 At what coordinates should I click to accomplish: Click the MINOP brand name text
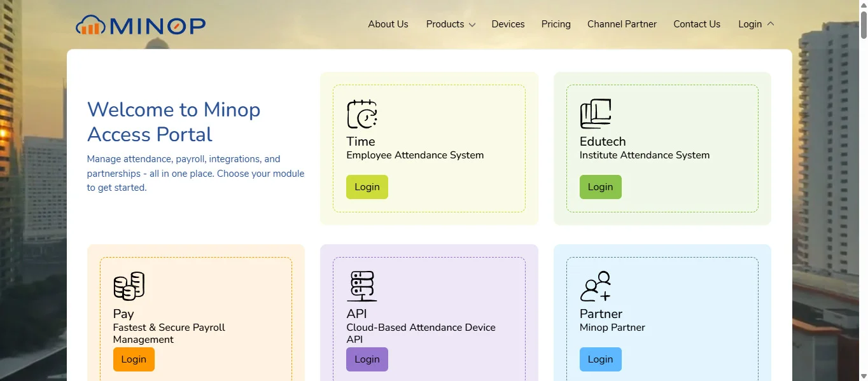pos(158,25)
